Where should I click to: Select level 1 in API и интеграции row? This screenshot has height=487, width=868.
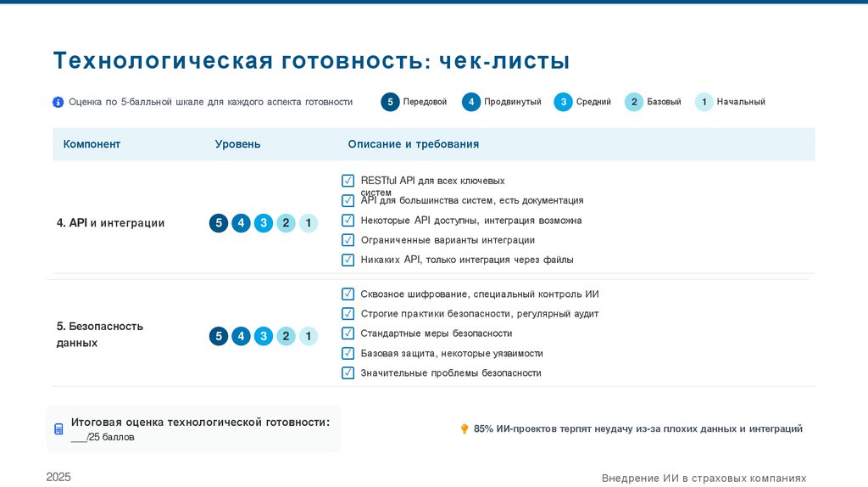pos(309,223)
